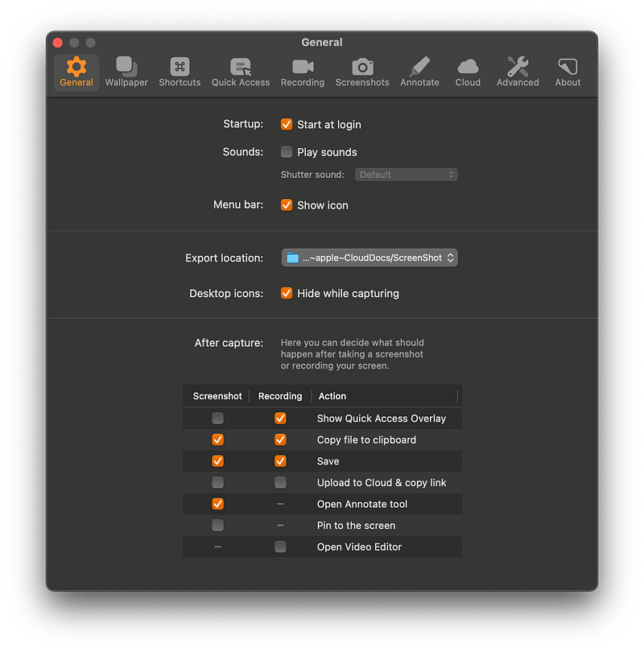Open the Shortcuts preferences pane
The width and height of the screenshot is (644, 652).
179,71
